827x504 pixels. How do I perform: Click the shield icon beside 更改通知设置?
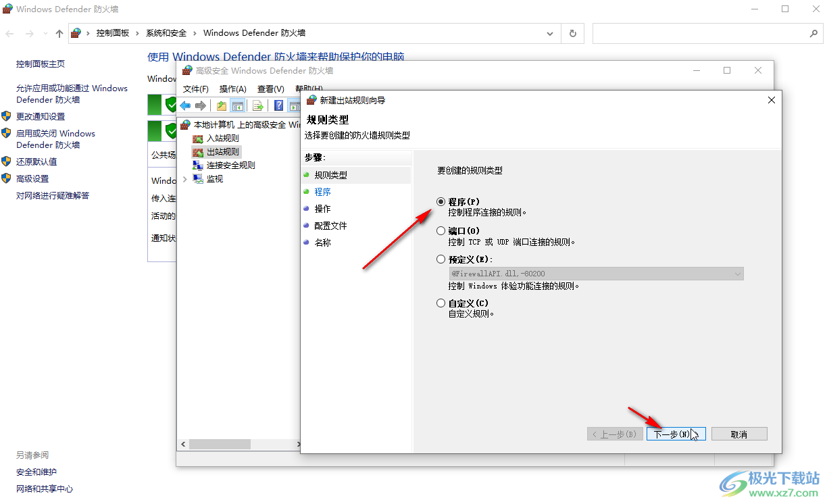point(7,116)
